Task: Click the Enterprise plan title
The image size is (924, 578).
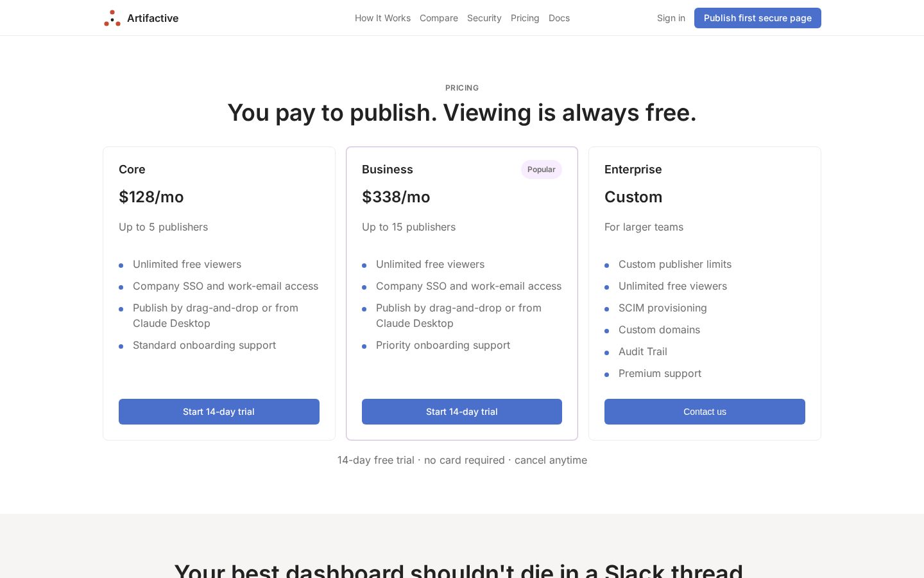Action: pos(633,170)
